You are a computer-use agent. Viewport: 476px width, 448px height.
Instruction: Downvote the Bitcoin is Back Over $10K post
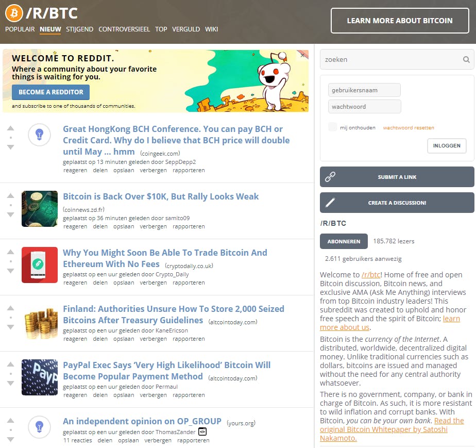click(11, 214)
